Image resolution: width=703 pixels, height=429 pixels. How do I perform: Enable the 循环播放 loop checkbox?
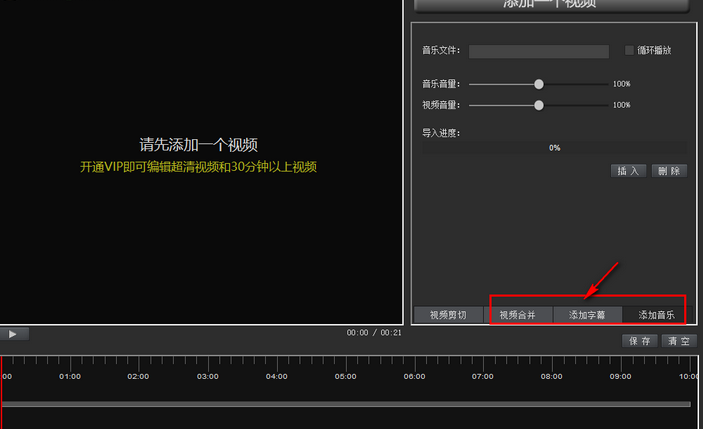pos(630,50)
